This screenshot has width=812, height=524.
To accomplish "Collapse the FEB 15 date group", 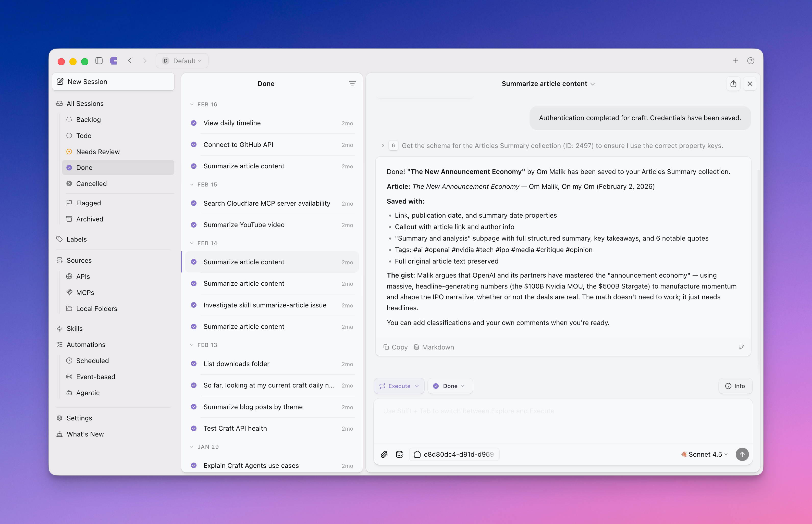I will (192, 184).
